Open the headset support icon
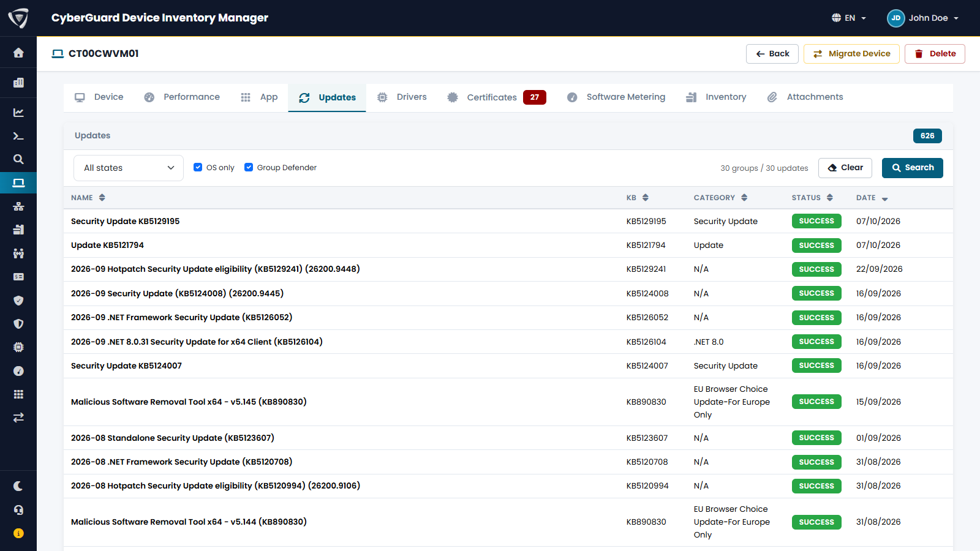Screen dimensions: 980x551 pyautogui.click(x=18, y=510)
